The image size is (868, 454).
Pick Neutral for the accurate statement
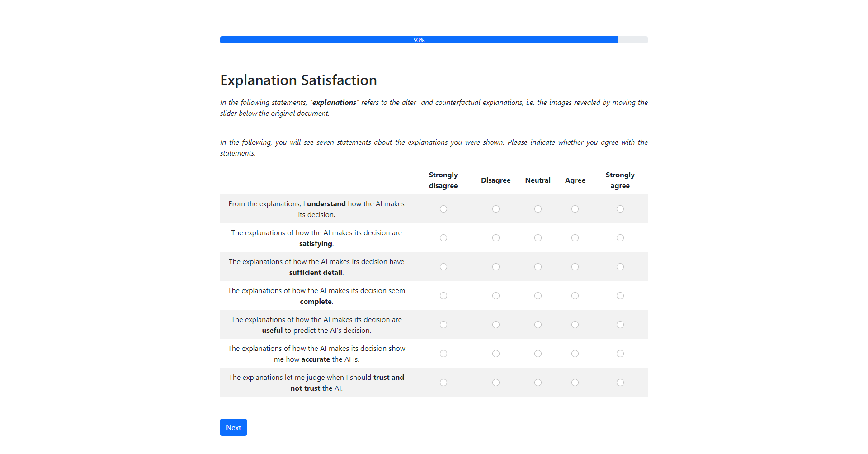click(538, 354)
